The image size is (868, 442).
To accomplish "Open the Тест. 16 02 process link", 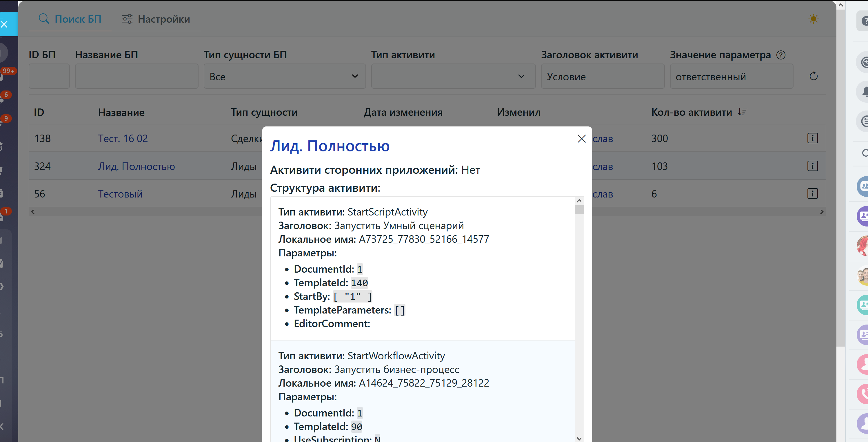I will (x=123, y=139).
